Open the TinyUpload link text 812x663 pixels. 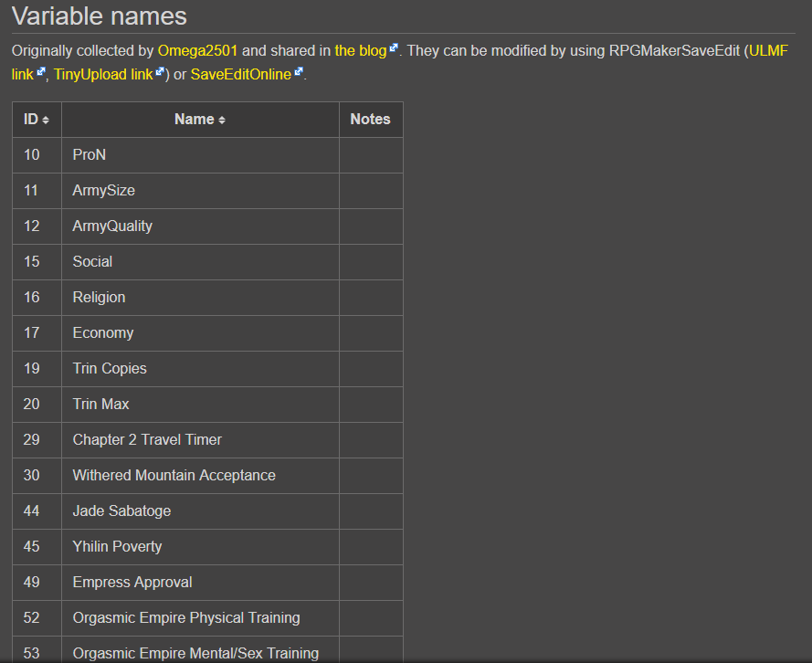coord(102,75)
